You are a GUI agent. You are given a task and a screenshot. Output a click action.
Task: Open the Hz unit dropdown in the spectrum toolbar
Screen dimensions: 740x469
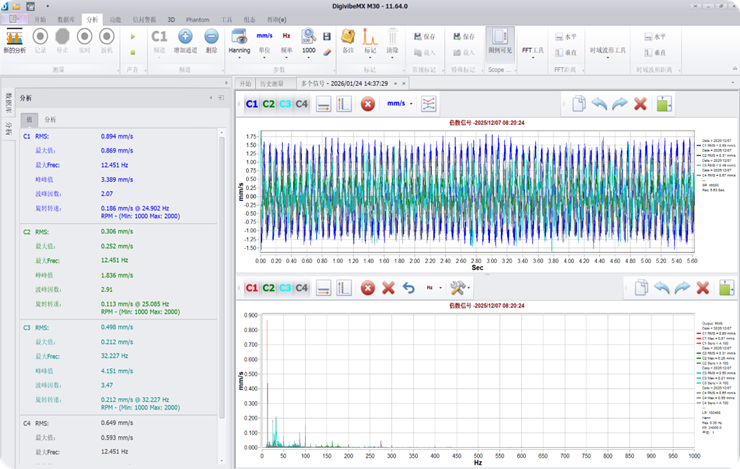pyautogui.click(x=431, y=288)
